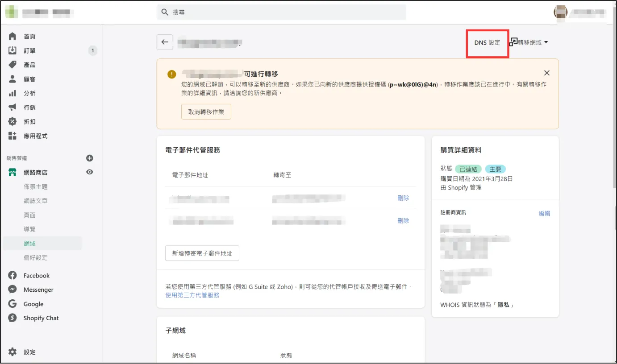Select the 折扣 (Discounts) icon
This screenshot has height=364, width=617.
(x=12, y=121)
